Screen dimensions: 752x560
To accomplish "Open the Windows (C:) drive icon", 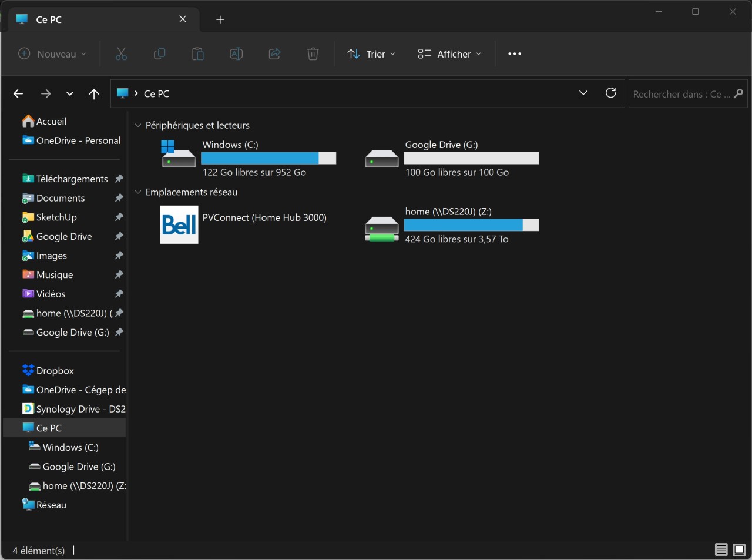I will pos(179,154).
